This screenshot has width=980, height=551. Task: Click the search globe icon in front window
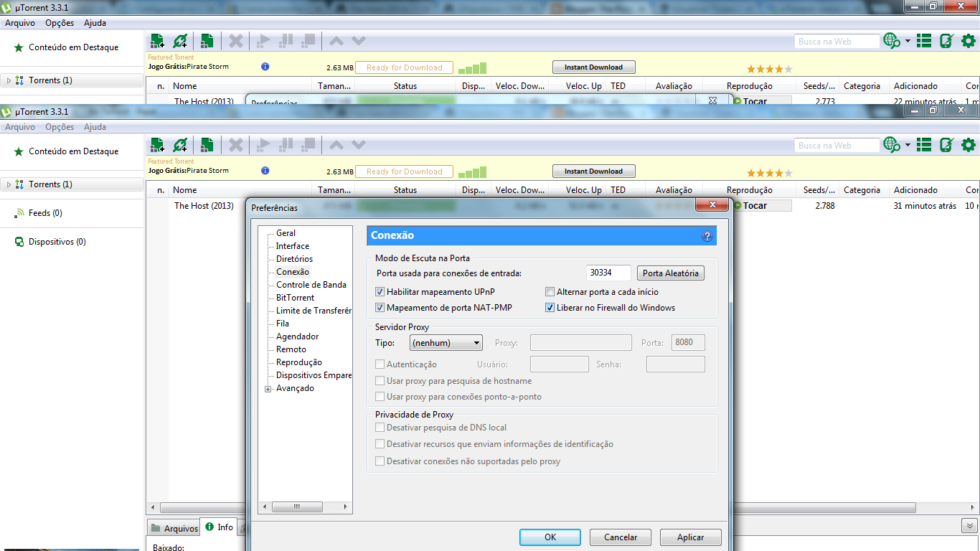click(892, 145)
